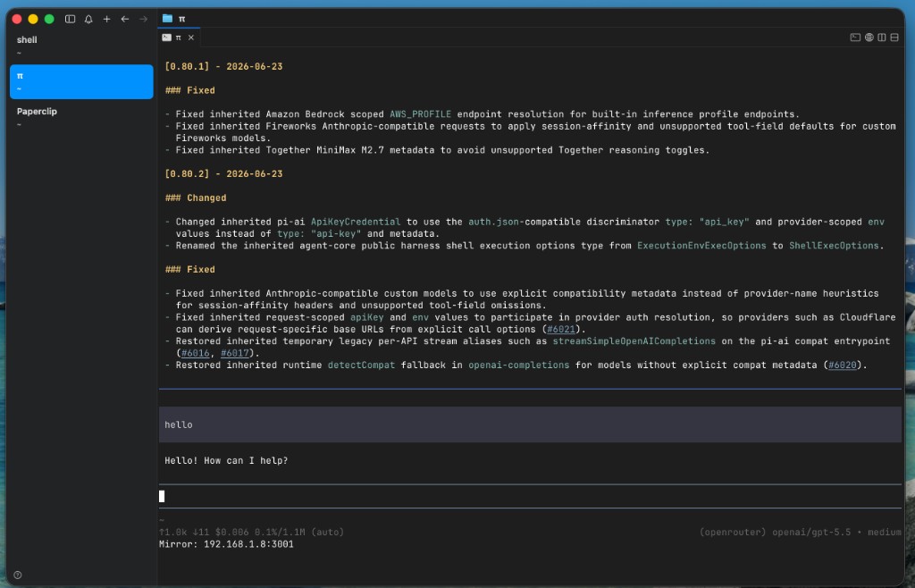Click 'openai-completions' code text
Image resolution: width=915 pixels, height=588 pixels.
click(519, 365)
